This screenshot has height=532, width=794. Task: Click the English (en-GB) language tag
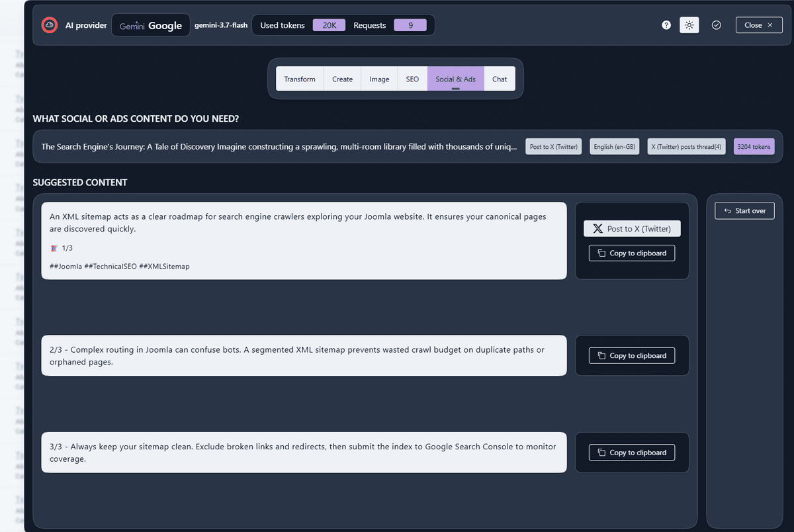pyautogui.click(x=615, y=147)
